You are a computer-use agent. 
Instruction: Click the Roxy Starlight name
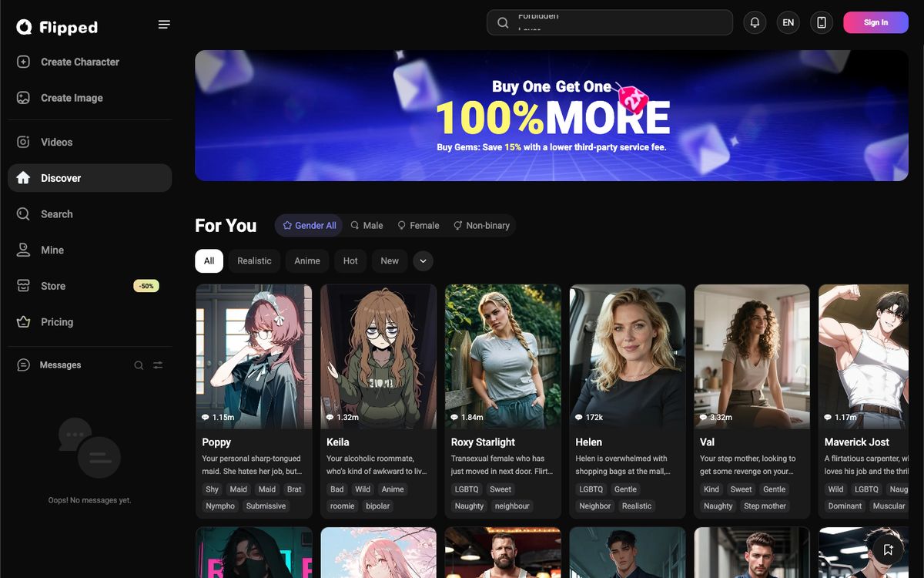483,442
